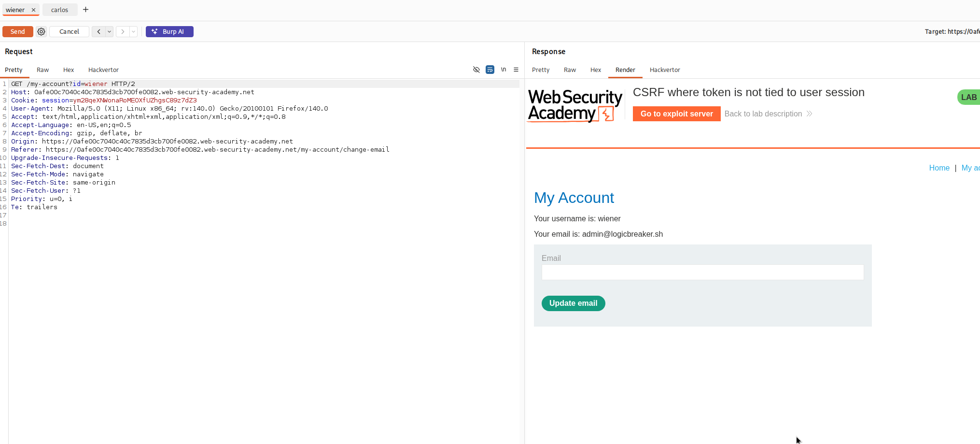Switch to the carlos tab
The height and width of the screenshot is (444, 980).
(60, 10)
